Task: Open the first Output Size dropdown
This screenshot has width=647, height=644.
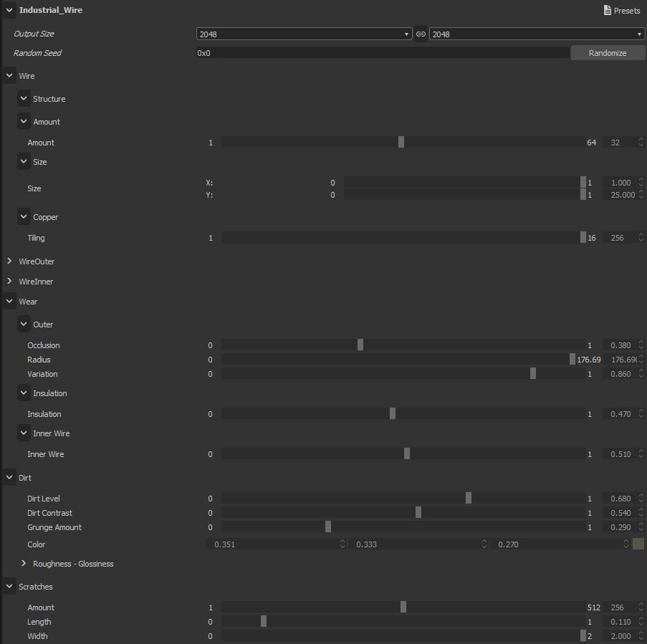Action: 304,34
